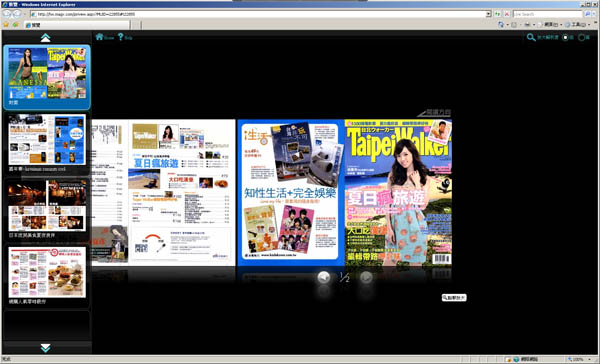Image resolution: width=600 pixels, height=364 pixels.
Task: Open a new blank browser tab
Action: pyautogui.click(x=136, y=25)
